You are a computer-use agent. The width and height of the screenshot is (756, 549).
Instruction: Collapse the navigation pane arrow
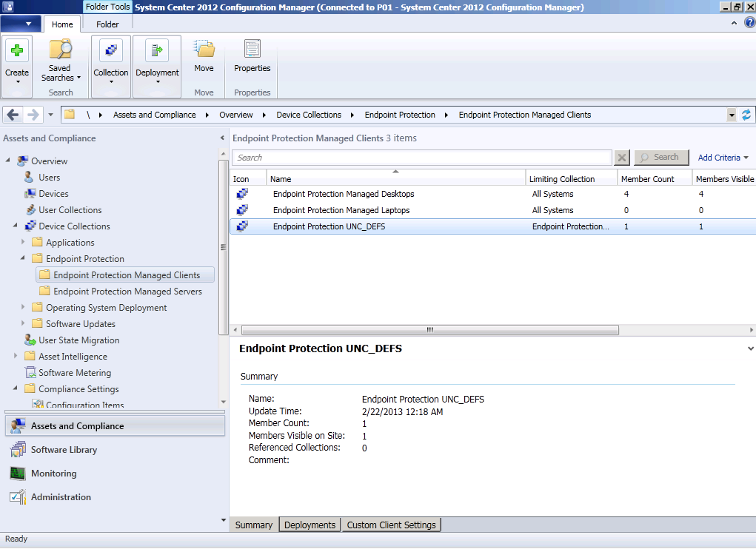222,138
